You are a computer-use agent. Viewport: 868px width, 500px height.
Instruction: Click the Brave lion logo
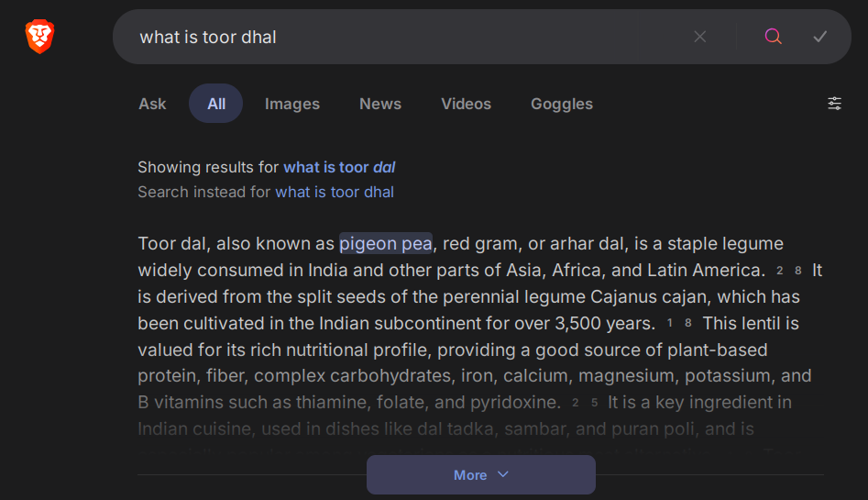[x=39, y=37]
